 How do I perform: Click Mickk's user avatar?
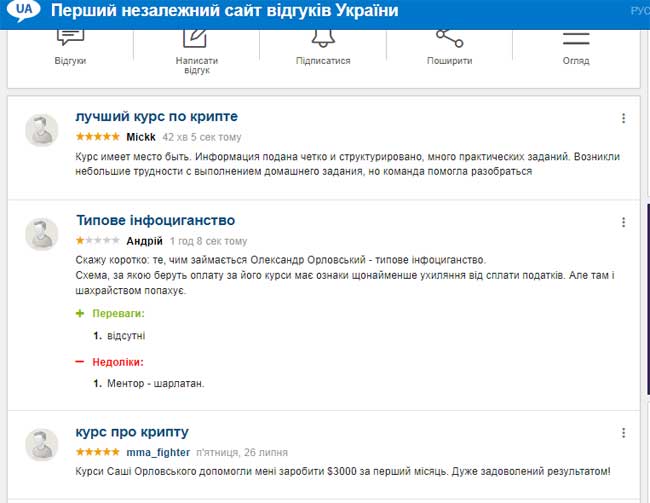pyautogui.click(x=42, y=130)
